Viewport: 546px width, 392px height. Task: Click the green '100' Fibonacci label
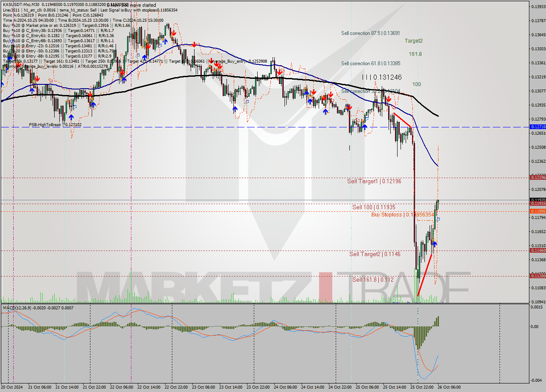pyautogui.click(x=416, y=84)
